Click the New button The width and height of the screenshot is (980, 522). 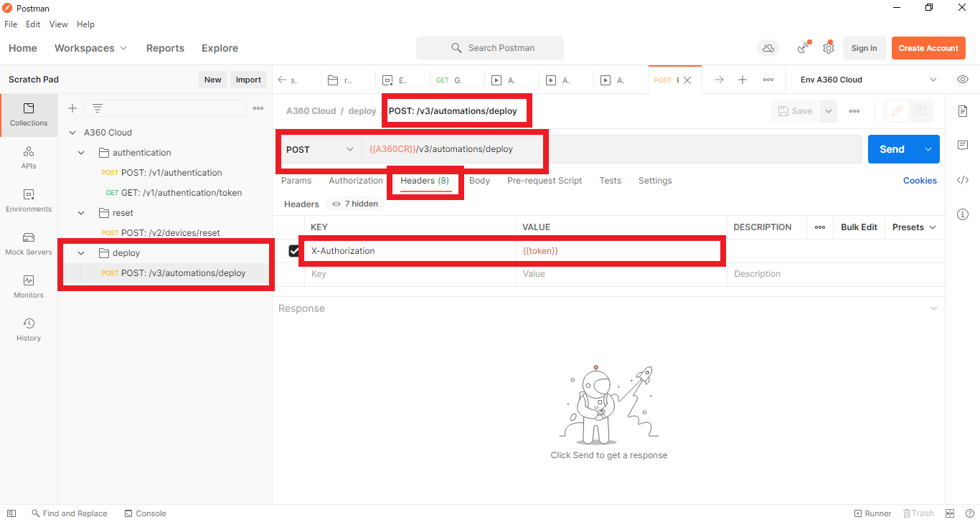212,80
